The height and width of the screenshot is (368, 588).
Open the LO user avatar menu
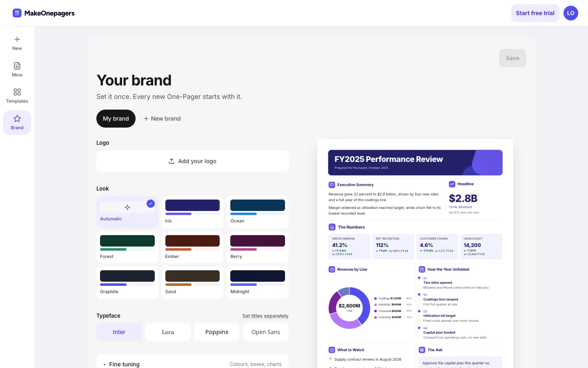point(571,13)
